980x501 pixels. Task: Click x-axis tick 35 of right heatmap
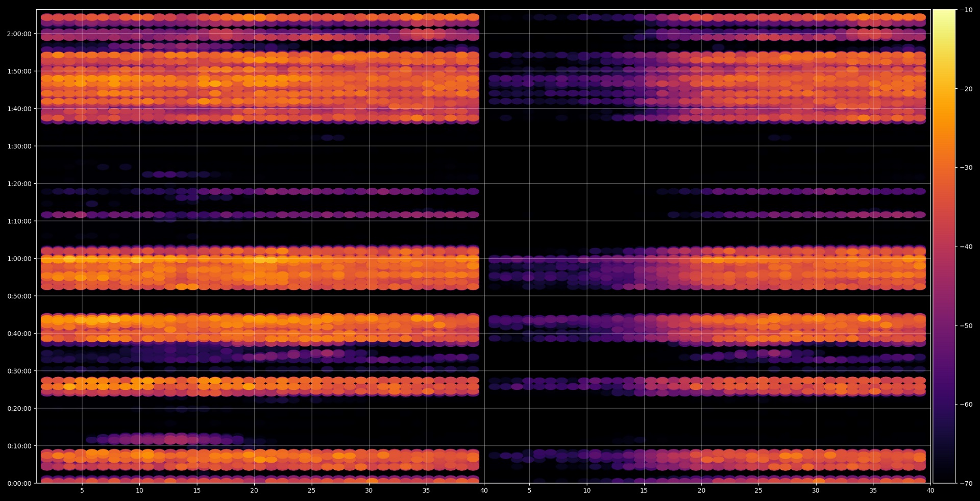tap(873, 490)
